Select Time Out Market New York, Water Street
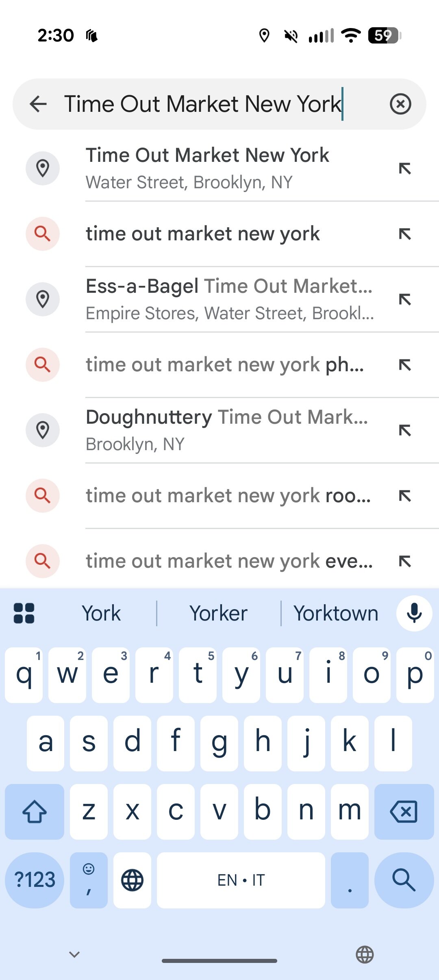The width and height of the screenshot is (439, 980). point(207,168)
